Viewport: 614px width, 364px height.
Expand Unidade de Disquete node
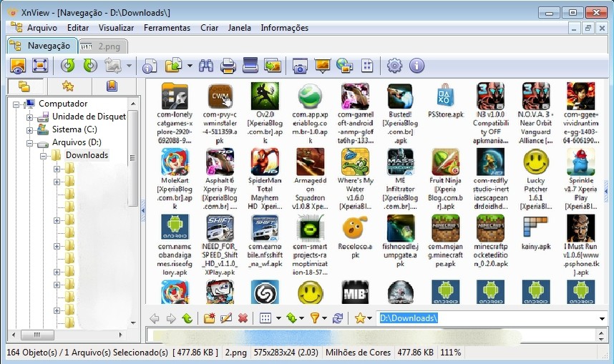29,117
